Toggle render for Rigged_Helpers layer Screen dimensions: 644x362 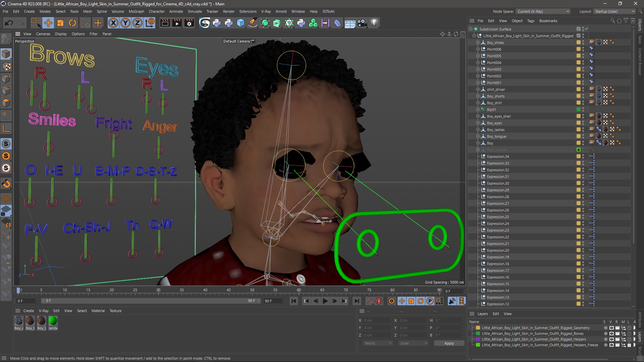coord(618,339)
